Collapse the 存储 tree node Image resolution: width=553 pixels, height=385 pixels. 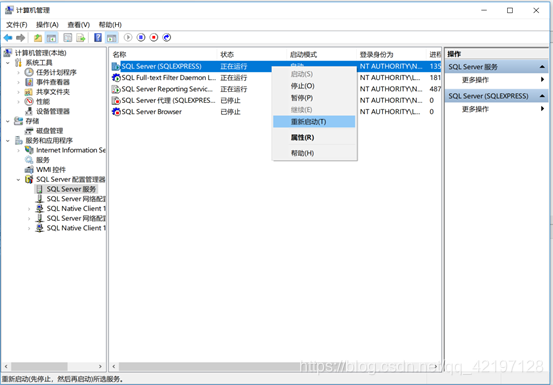point(8,121)
